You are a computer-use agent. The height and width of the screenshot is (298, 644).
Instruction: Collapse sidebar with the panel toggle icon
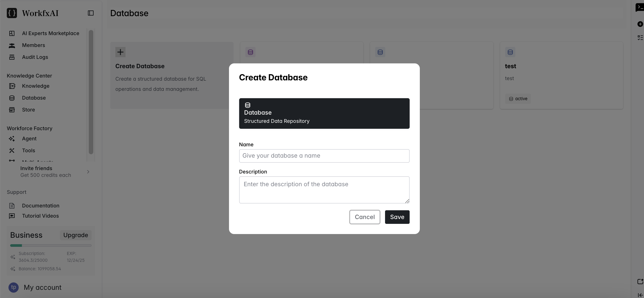[x=91, y=13]
